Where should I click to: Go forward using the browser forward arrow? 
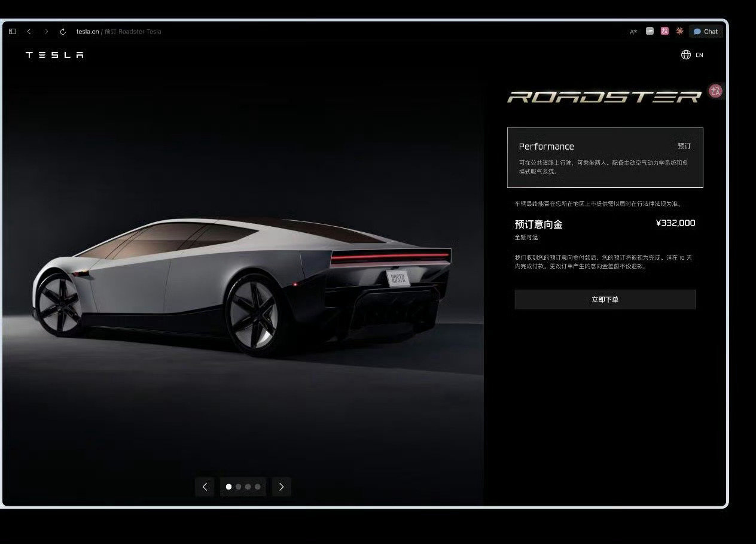[x=46, y=32]
